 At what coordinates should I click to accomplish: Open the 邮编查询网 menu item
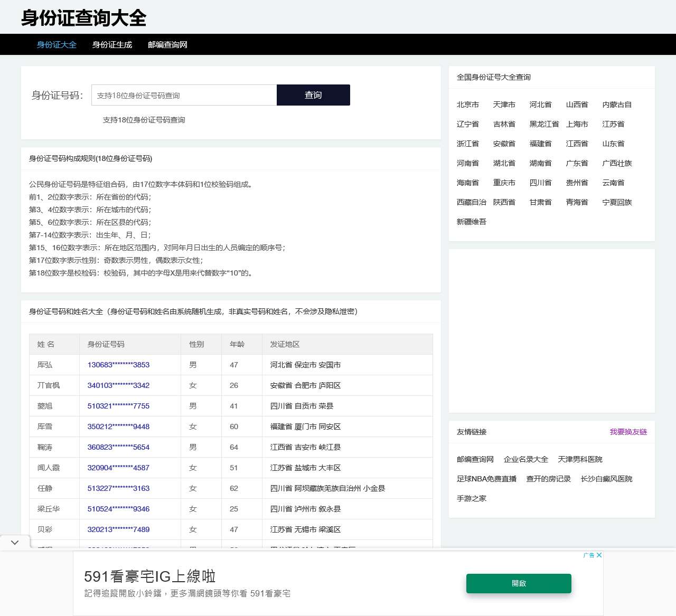coord(167,45)
